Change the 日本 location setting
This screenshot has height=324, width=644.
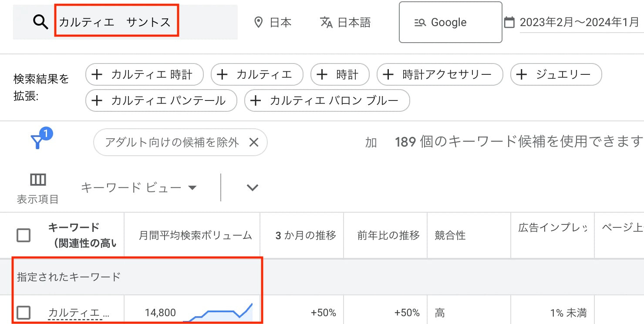point(273,22)
